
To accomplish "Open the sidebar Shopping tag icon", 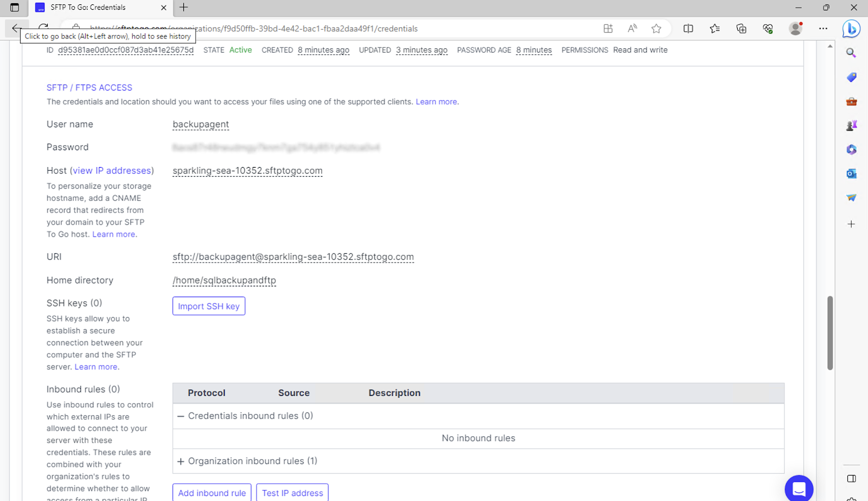I will [851, 78].
